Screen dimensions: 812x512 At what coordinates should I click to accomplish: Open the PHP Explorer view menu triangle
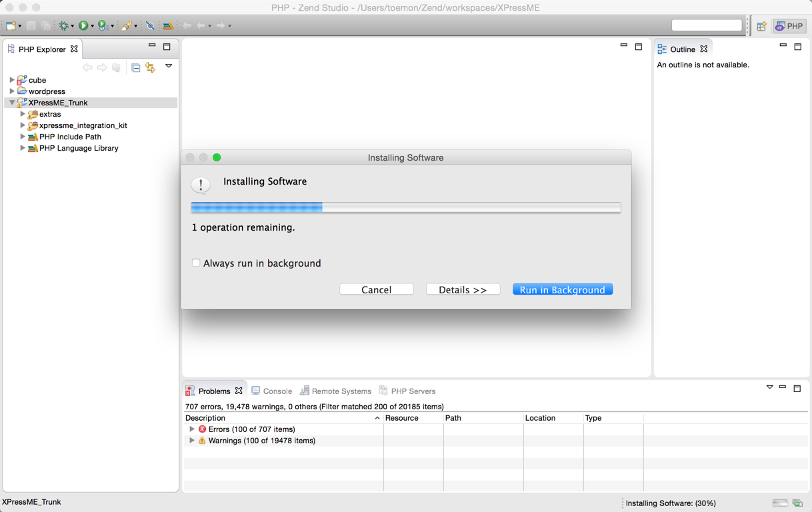tap(169, 66)
